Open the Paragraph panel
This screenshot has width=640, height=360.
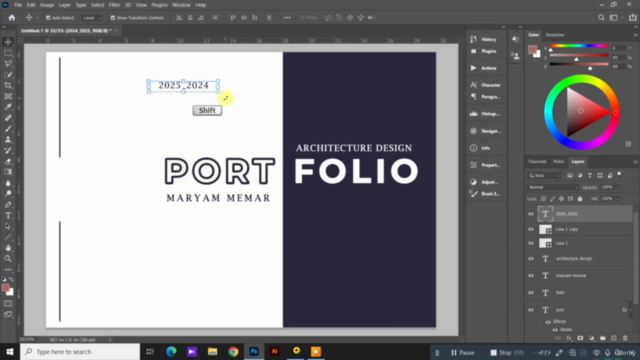click(485, 97)
